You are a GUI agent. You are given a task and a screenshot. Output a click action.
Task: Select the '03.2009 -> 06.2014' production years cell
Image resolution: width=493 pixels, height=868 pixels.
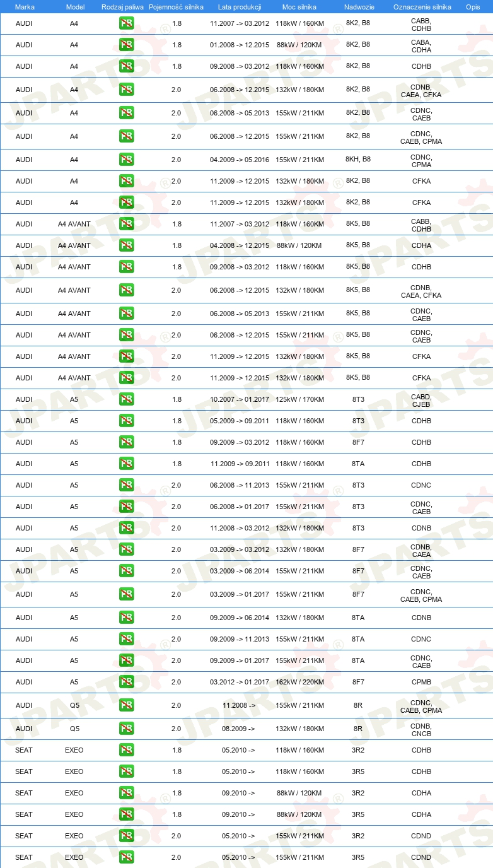click(240, 571)
